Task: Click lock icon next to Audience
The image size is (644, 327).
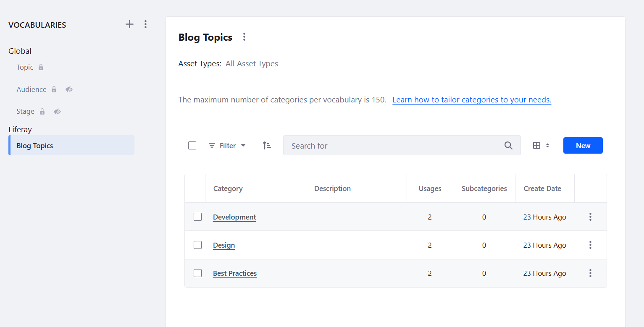Action: (54, 89)
